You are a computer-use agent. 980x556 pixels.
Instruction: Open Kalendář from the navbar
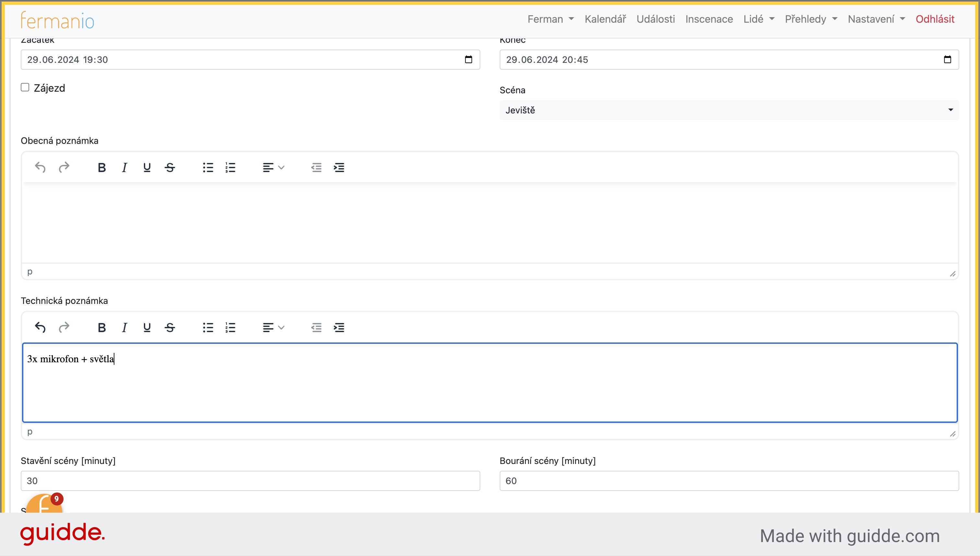(605, 19)
